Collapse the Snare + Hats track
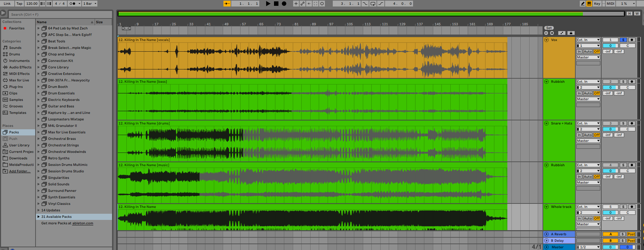The image size is (644, 250). [x=547, y=123]
